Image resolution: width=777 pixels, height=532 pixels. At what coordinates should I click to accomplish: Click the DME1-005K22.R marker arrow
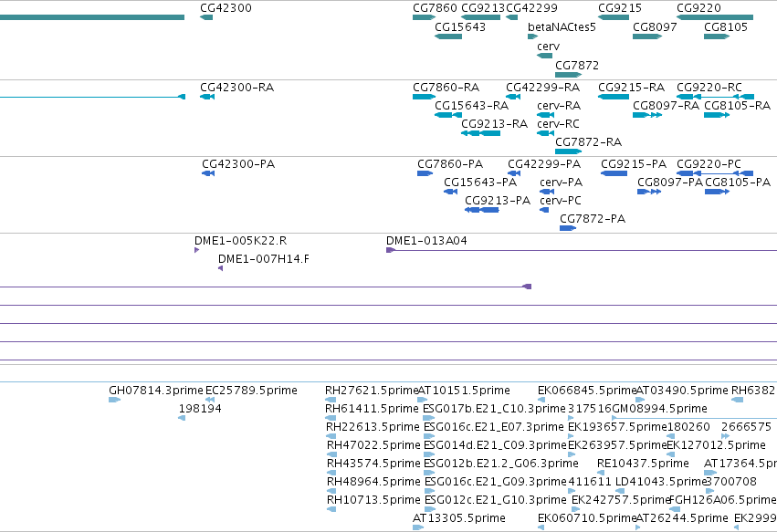pos(196,250)
